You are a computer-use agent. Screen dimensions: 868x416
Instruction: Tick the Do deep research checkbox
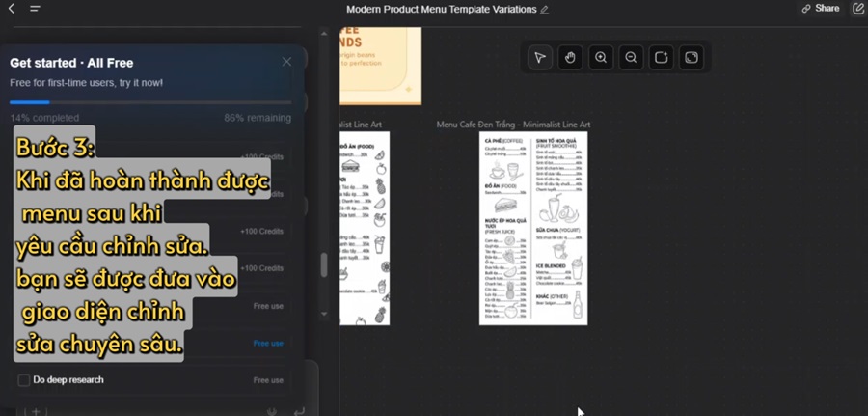24,380
